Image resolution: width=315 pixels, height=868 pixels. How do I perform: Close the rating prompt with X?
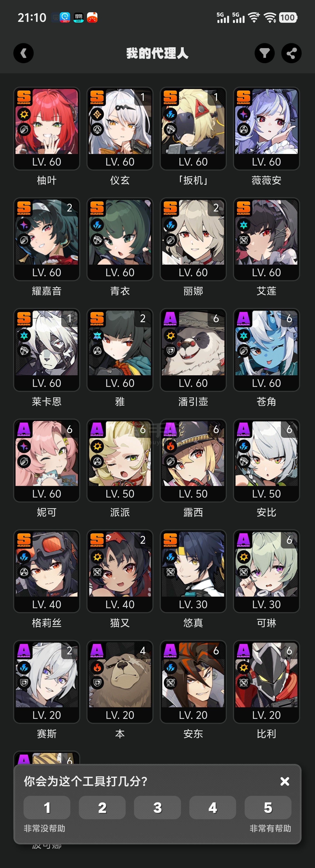(285, 781)
